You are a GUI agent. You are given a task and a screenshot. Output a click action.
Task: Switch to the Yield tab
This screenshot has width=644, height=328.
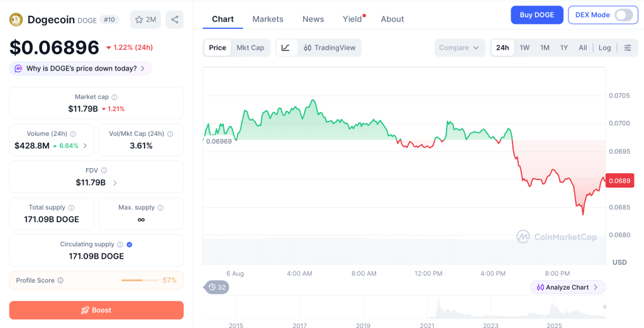click(x=353, y=19)
